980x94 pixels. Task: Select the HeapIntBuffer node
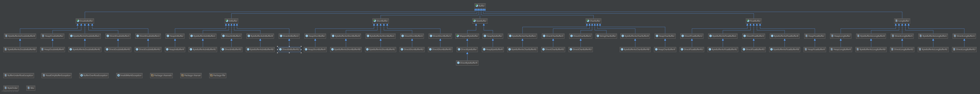pyautogui.click(x=175, y=36)
